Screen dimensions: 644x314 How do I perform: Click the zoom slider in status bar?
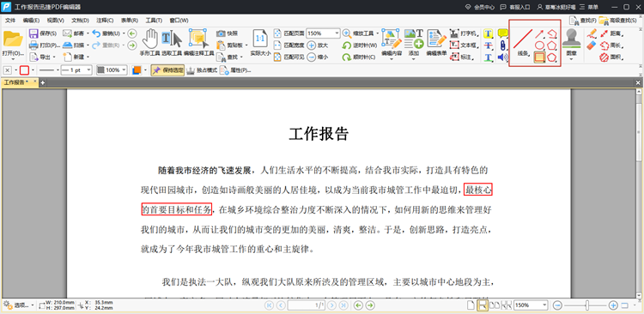[587, 305]
